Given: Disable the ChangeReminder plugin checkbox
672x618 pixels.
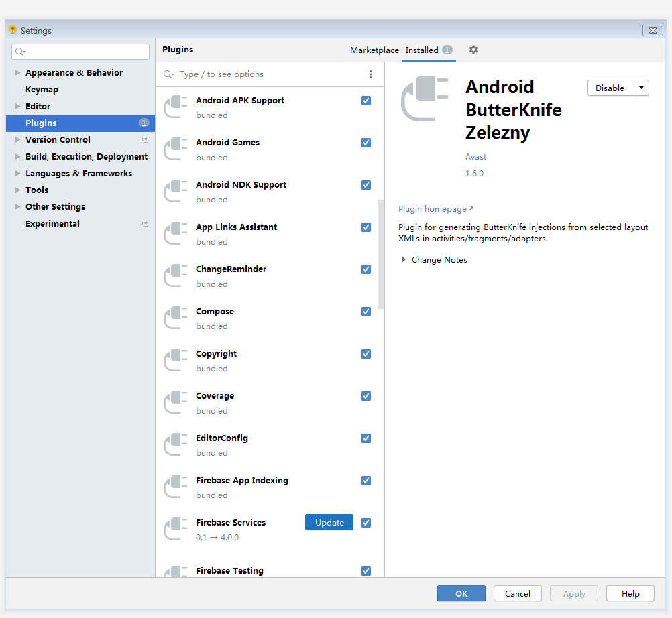Looking at the screenshot, I should [x=366, y=269].
